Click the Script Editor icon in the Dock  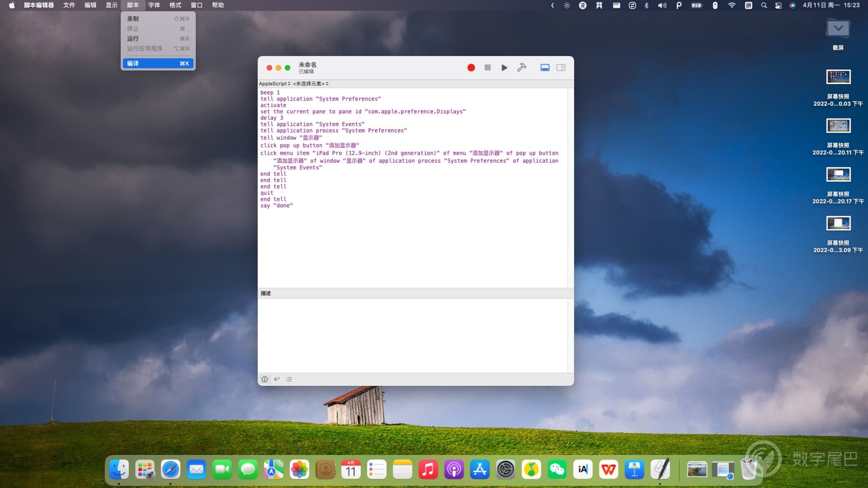(660, 469)
